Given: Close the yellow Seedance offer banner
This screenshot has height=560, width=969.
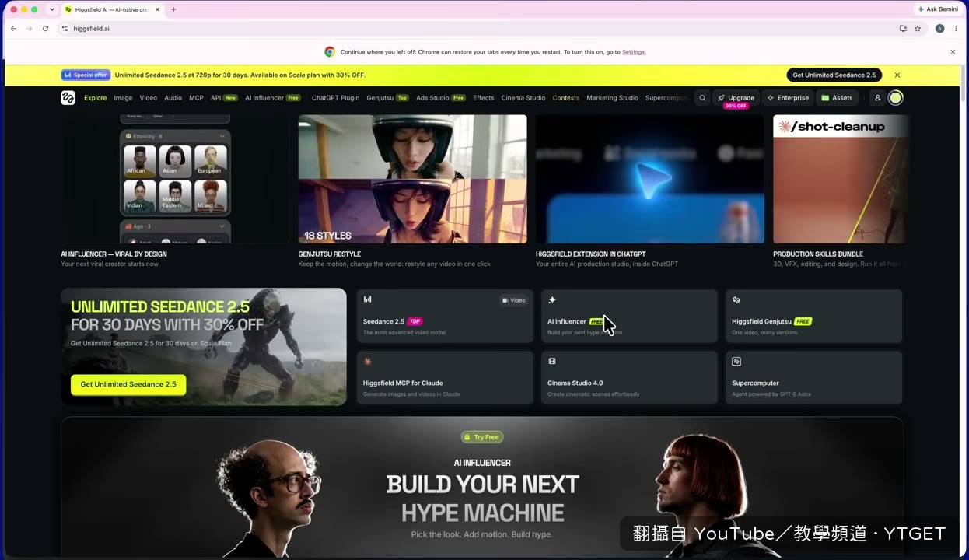Looking at the screenshot, I should click(x=897, y=75).
